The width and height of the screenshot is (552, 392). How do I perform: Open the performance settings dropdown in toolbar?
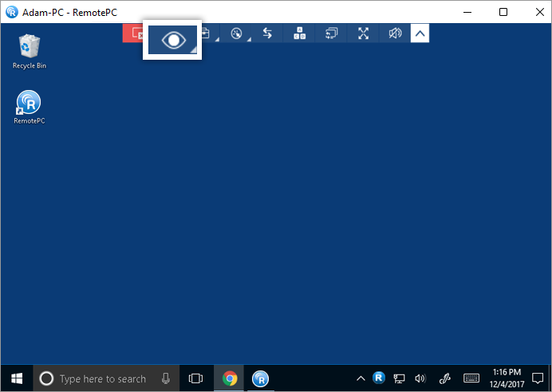pyautogui.click(x=237, y=33)
